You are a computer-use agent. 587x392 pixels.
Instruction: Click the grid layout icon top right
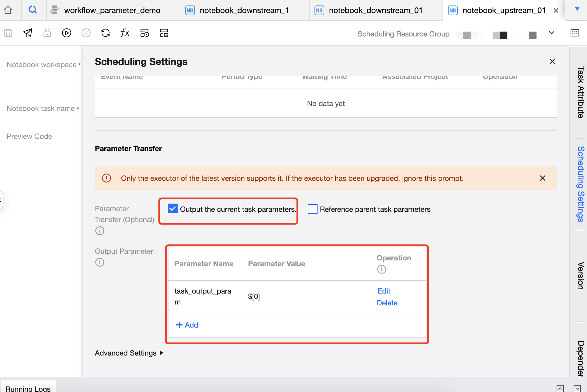(575, 33)
